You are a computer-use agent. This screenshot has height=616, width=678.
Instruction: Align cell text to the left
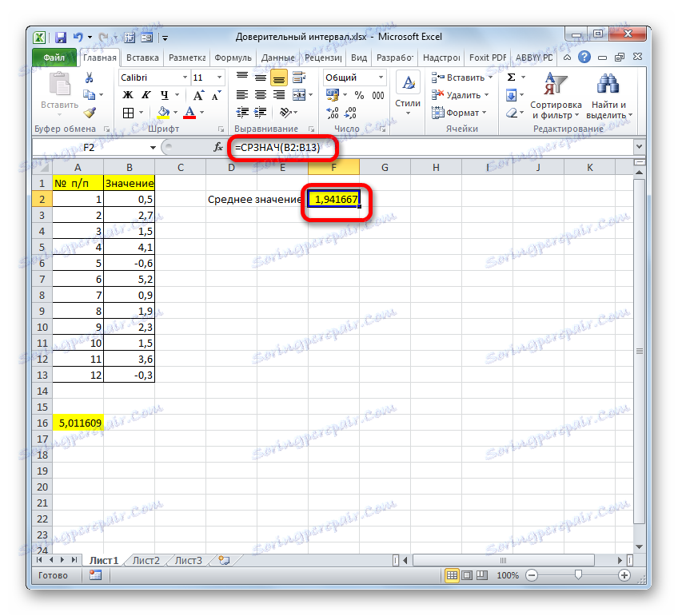(x=242, y=95)
